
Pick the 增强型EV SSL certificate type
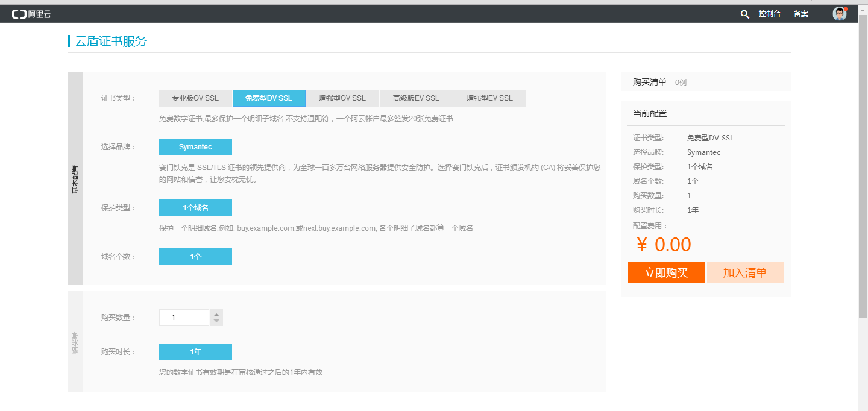[489, 98]
